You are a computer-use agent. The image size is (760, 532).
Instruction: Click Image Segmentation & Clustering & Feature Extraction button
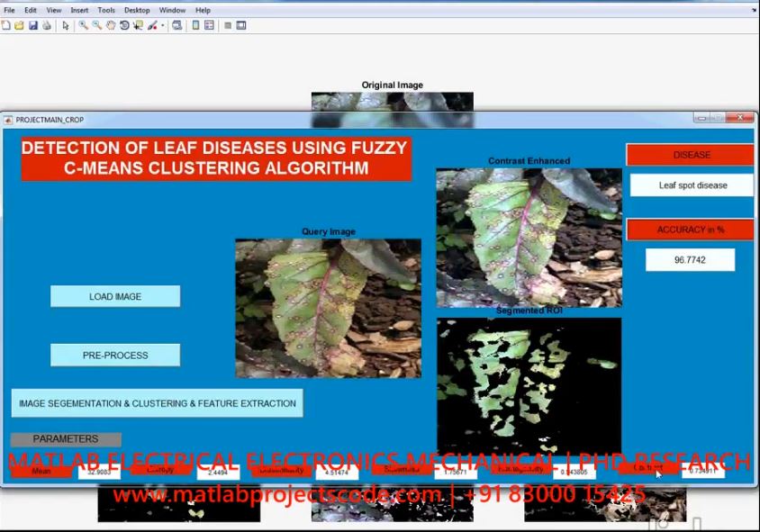click(x=158, y=403)
